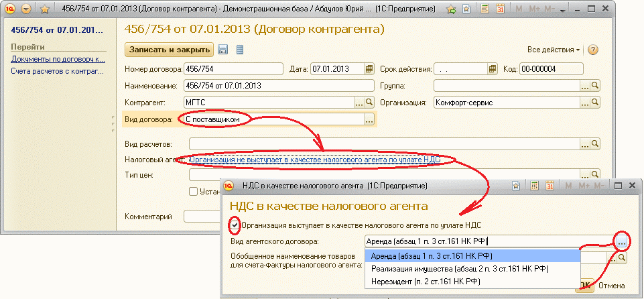
Task: Click the 'Наименование' field
Action: [x=279, y=86]
